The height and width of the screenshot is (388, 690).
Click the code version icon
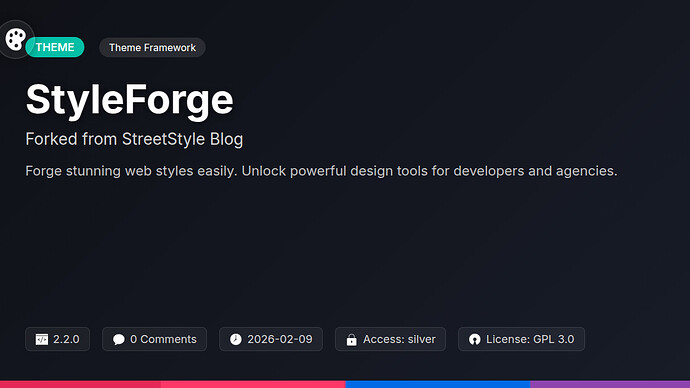click(x=42, y=339)
